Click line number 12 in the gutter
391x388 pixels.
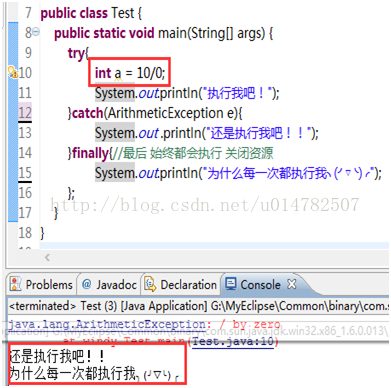[x=25, y=113]
